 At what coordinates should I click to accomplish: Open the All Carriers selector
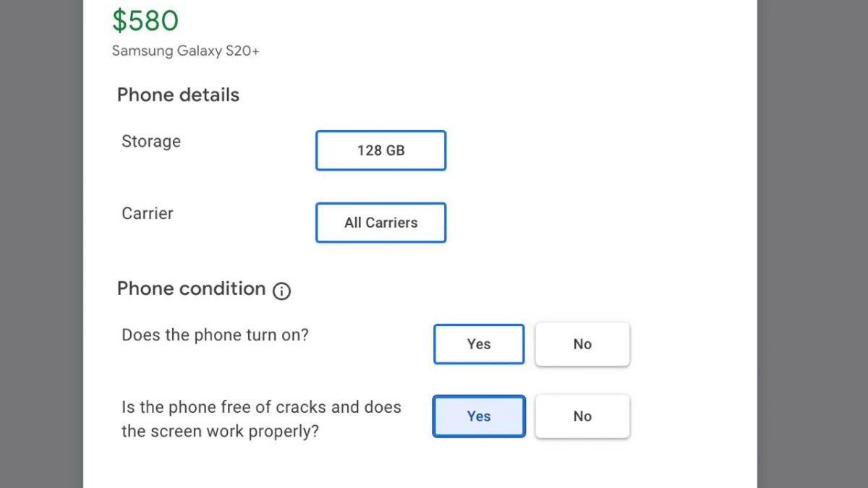coord(380,223)
